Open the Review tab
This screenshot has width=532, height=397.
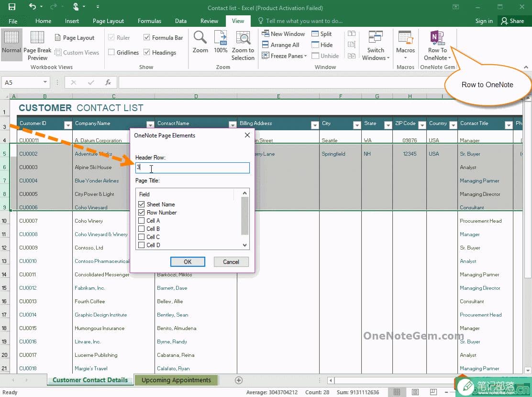pyautogui.click(x=210, y=21)
